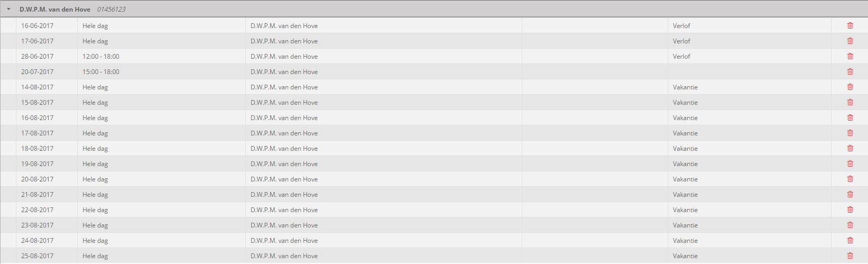The image size is (868, 264).
Task: Delete the 17-06-2017 Verlof entry
Action: (x=850, y=41)
